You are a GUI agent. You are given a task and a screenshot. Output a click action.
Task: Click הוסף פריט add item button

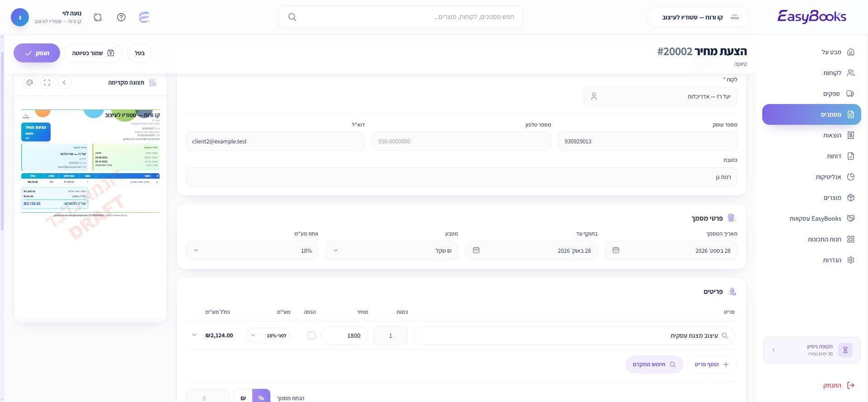click(712, 364)
